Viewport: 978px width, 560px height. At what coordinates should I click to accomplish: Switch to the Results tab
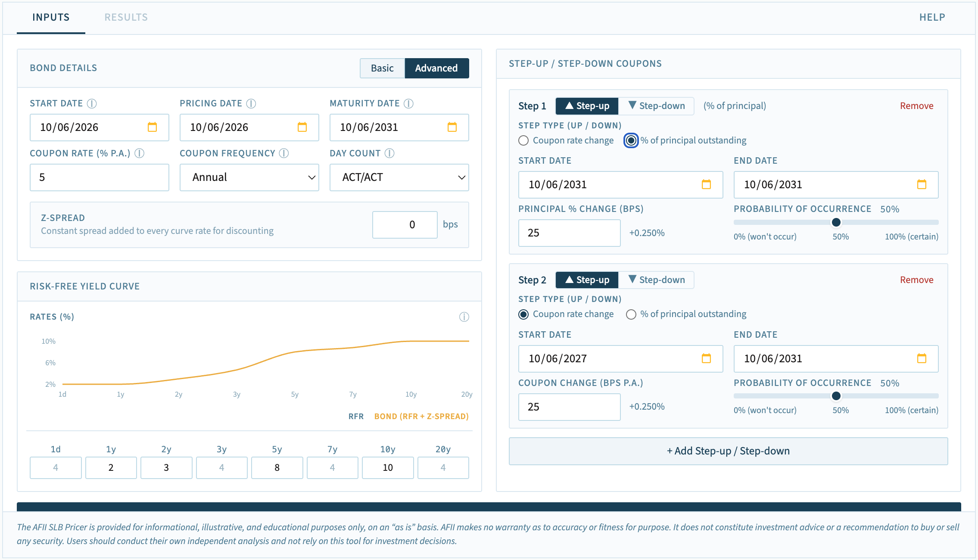point(126,17)
